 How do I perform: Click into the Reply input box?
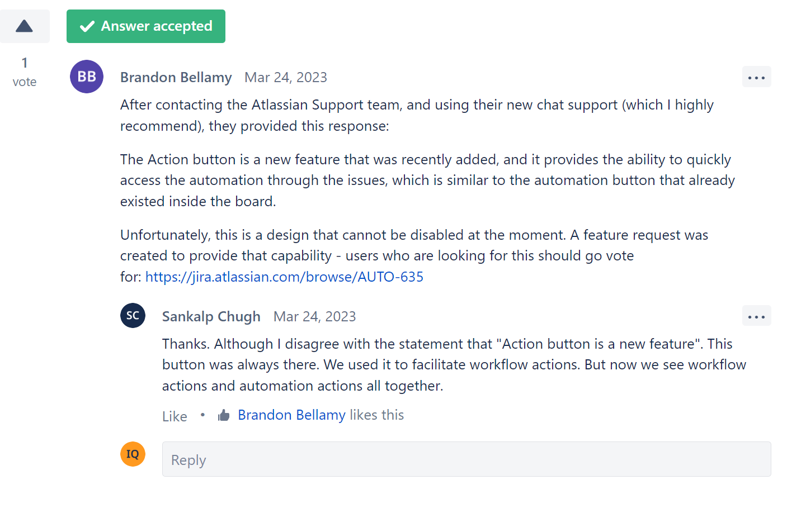point(466,459)
